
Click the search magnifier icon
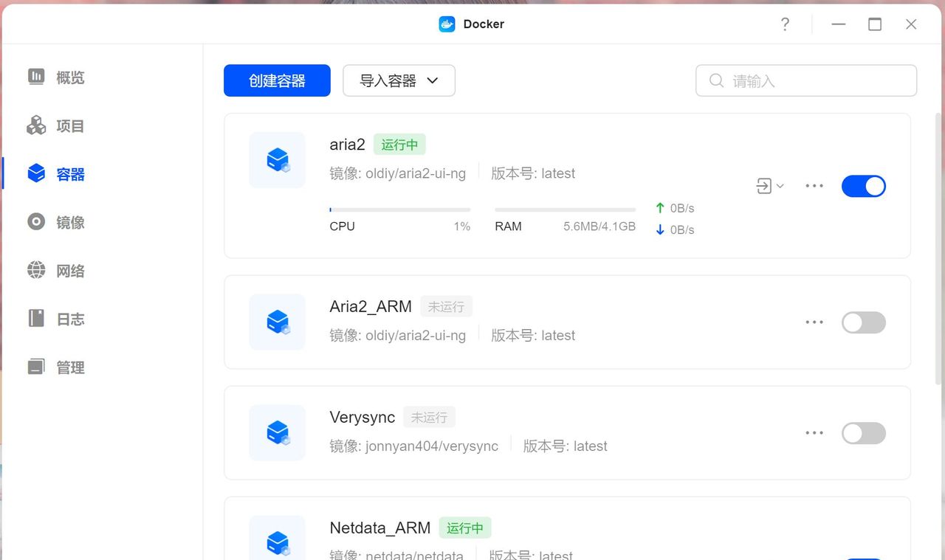point(716,80)
